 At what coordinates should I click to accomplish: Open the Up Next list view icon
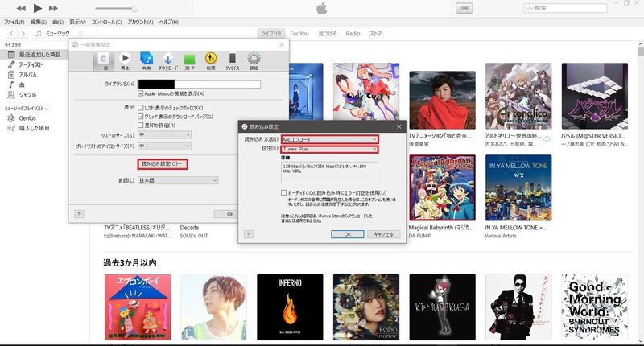(x=464, y=8)
